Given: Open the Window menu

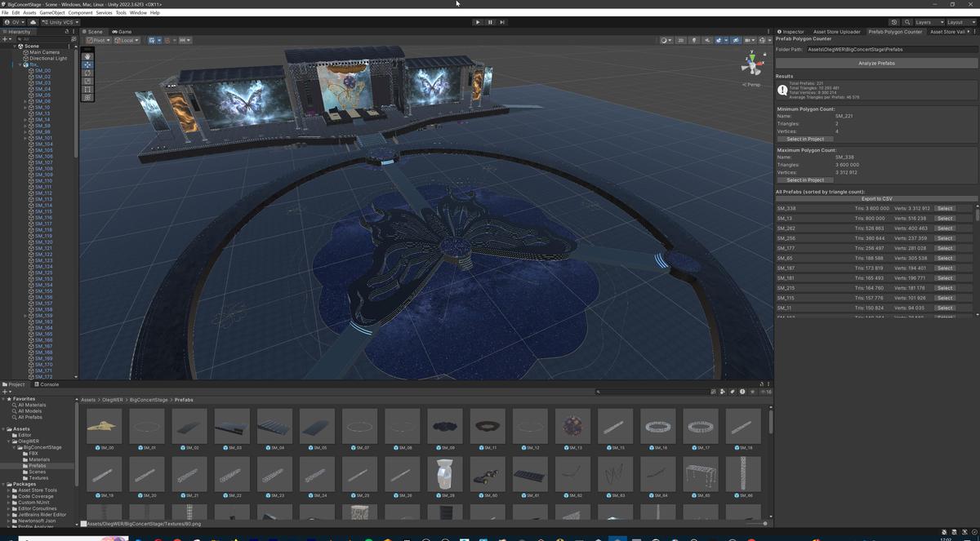Looking at the screenshot, I should tap(138, 13).
